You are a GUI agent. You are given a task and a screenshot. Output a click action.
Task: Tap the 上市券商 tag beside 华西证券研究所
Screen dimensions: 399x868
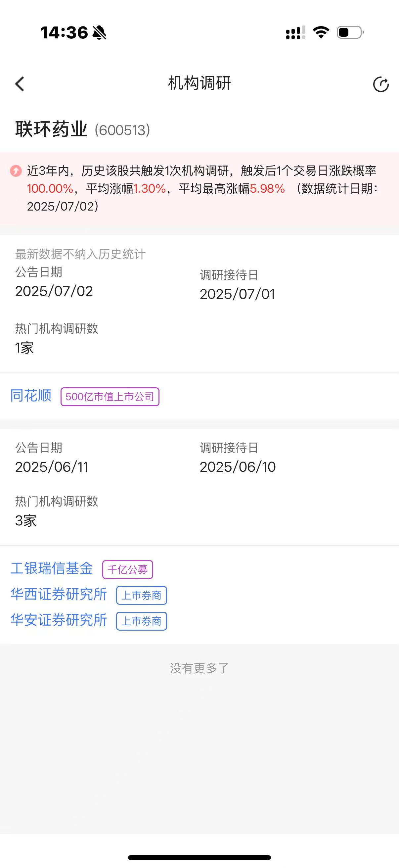coord(141,596)
